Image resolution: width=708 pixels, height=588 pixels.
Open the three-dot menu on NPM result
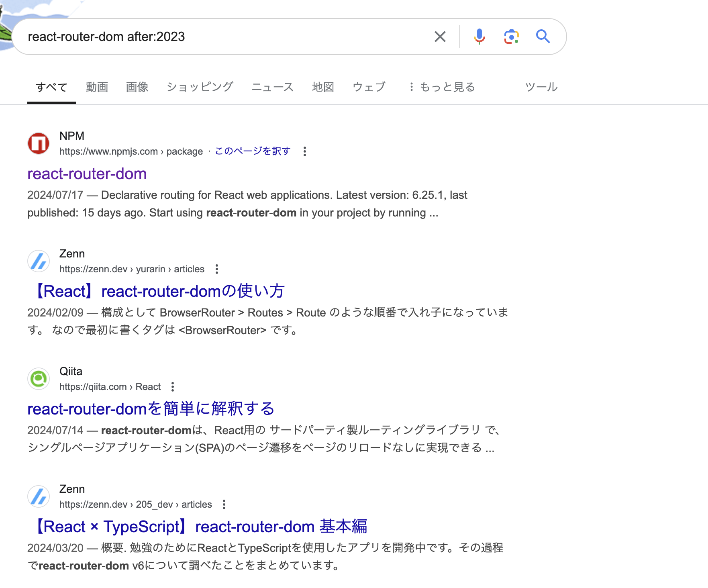click(306, 152)
